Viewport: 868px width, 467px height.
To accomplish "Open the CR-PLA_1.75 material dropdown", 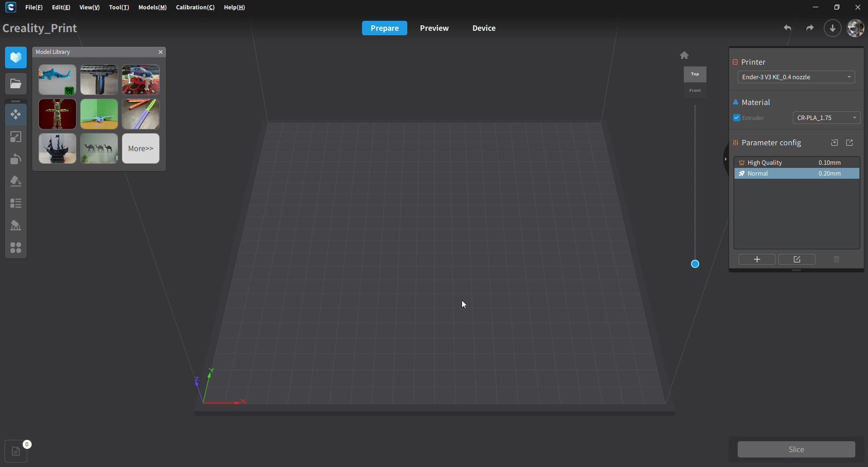I will 826,118.
